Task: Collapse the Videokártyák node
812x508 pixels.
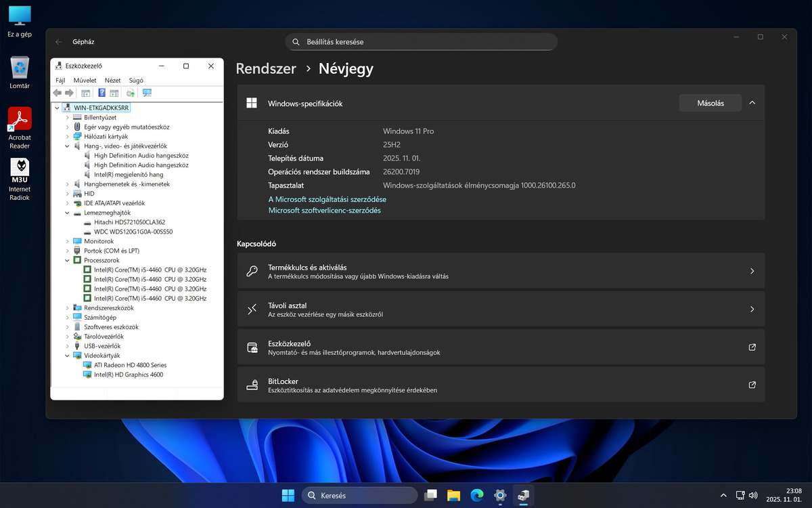Action: point(67,355)
